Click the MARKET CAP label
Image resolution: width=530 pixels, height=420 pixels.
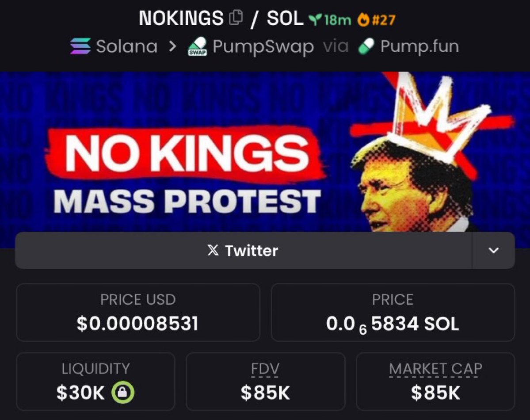435,369
